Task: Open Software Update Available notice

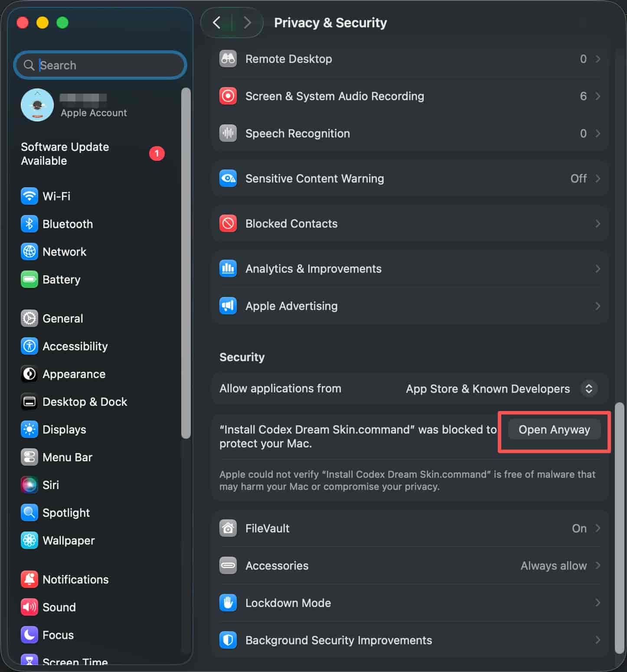Action: click(93, 153)
